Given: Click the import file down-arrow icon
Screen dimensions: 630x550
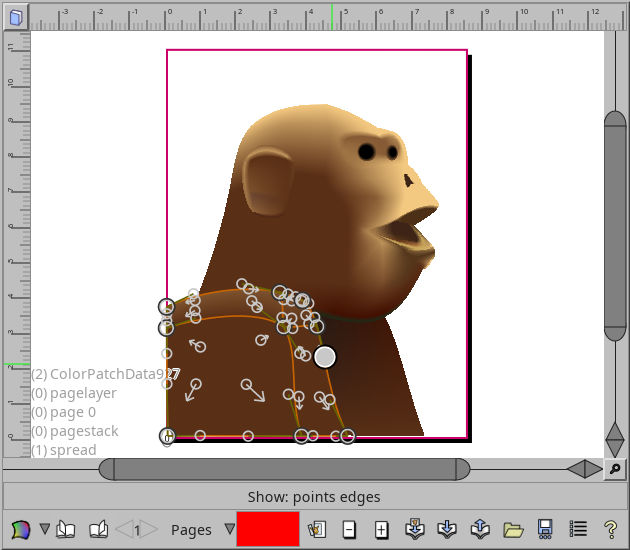Looking at the screenshot, I should click(447, 530).
